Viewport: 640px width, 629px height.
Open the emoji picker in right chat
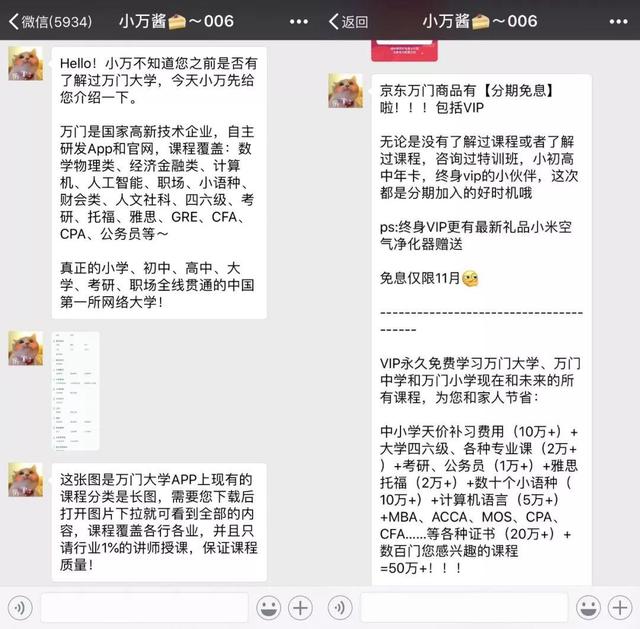tap(588, 608)
